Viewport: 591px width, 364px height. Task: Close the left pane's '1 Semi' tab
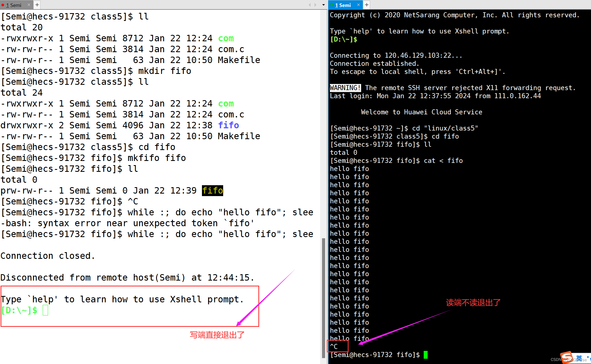(x=29, y=5)
